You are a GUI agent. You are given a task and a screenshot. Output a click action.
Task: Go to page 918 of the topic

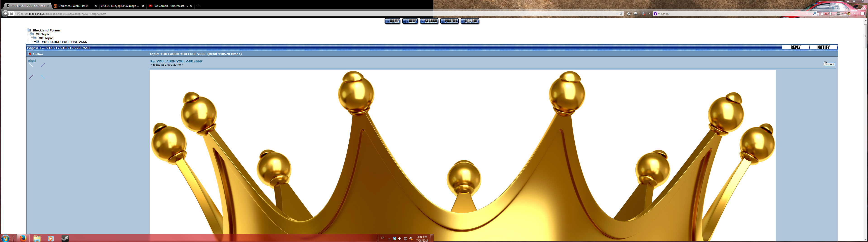63,48
